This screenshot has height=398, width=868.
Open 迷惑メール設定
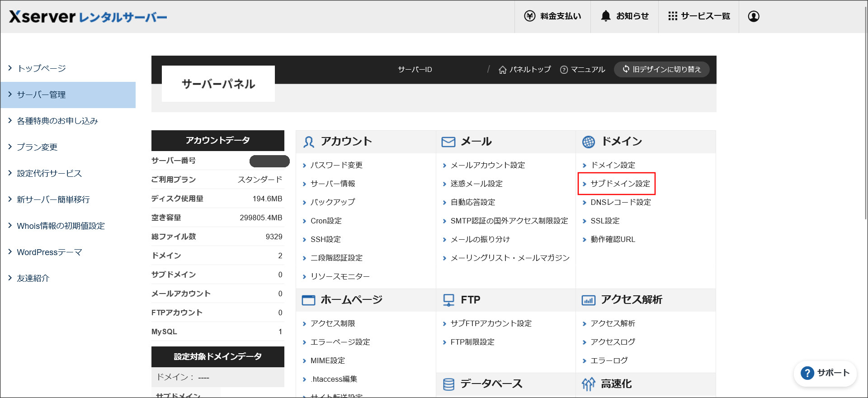coord(476,184)
